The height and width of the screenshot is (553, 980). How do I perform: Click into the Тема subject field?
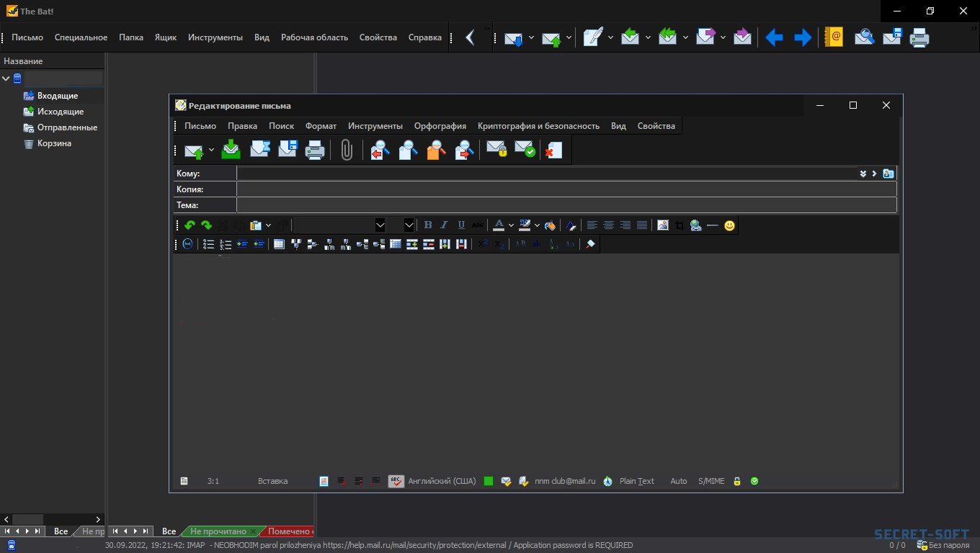pos(566,205)
